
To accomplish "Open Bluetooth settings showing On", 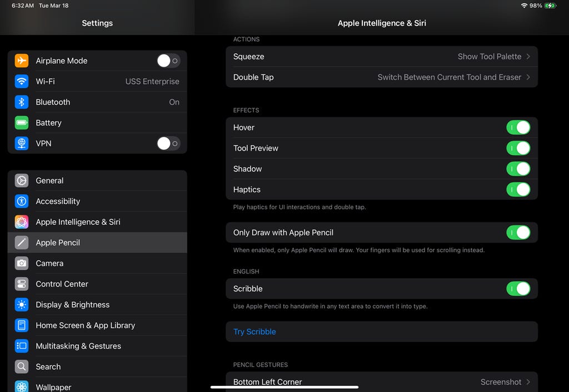I will point(97,102).
